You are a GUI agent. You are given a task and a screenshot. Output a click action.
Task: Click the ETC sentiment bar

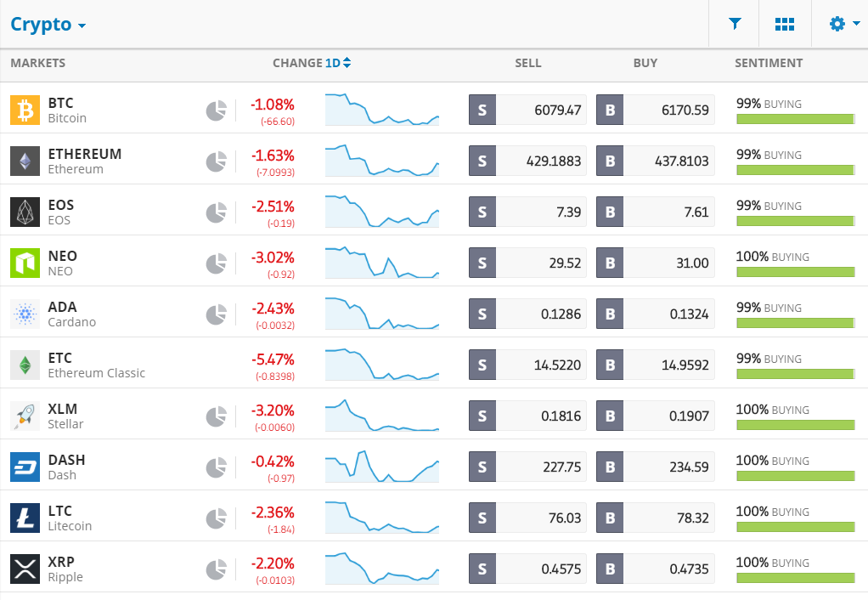coord(796,374)
